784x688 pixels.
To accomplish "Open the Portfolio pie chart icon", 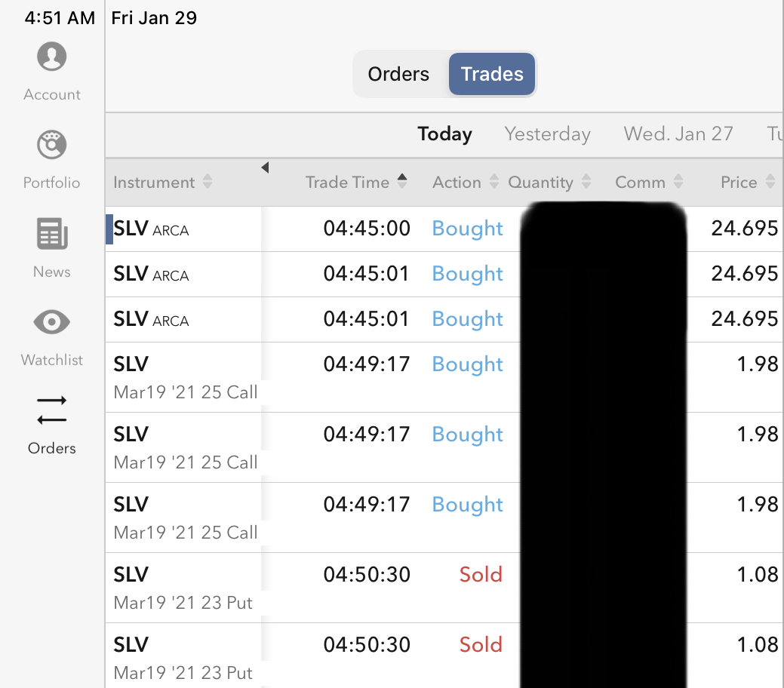I will tap(51, 146).
